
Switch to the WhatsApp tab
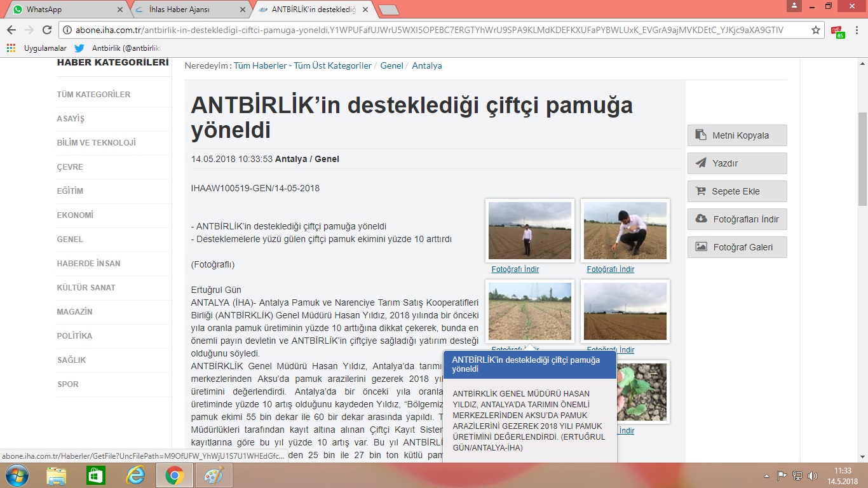tap(66, 10)
